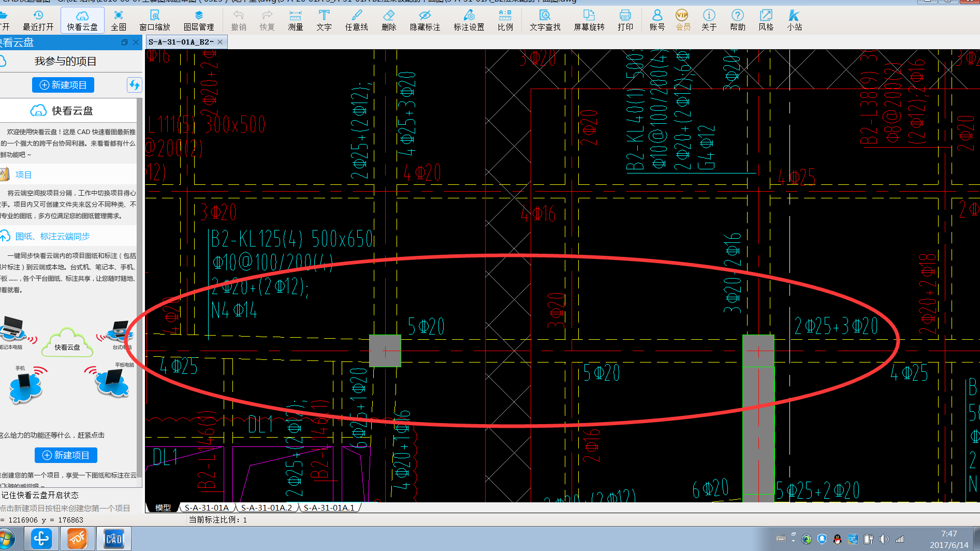Viewport: 980px width, 551px height.
Task: Open the Windows Start menu
Action: tap(6, 539)
